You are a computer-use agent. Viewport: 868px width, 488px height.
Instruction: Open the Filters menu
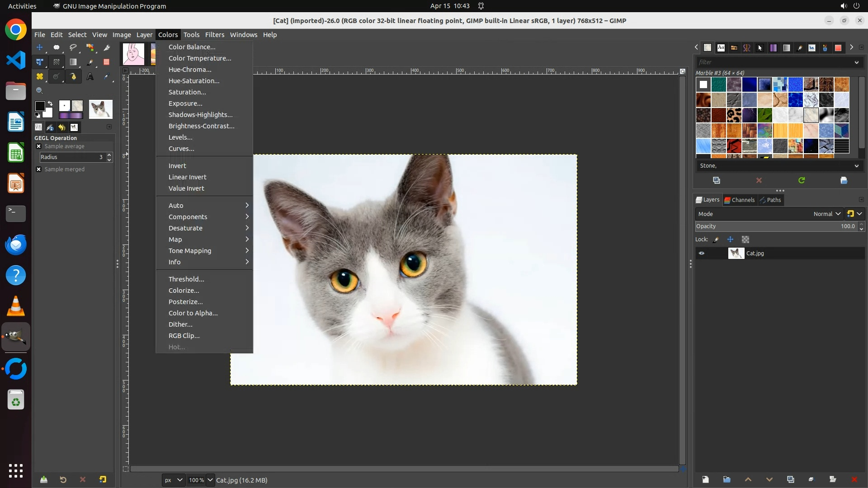click(x=214, y=35)
